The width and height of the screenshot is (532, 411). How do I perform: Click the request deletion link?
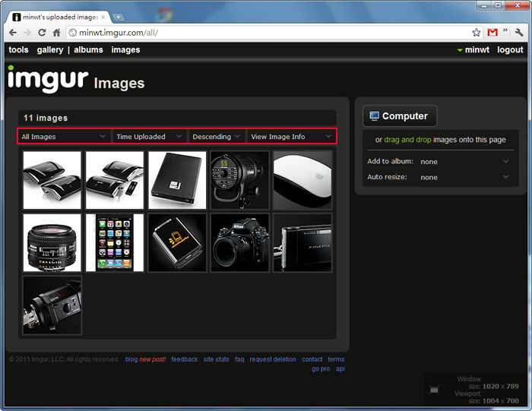[273, 359]
